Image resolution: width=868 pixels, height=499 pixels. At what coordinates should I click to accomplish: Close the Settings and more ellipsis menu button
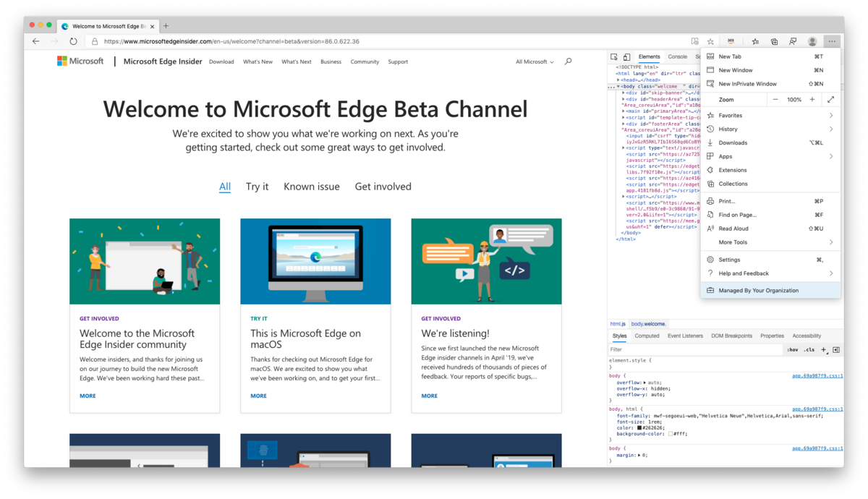[832, 41]
